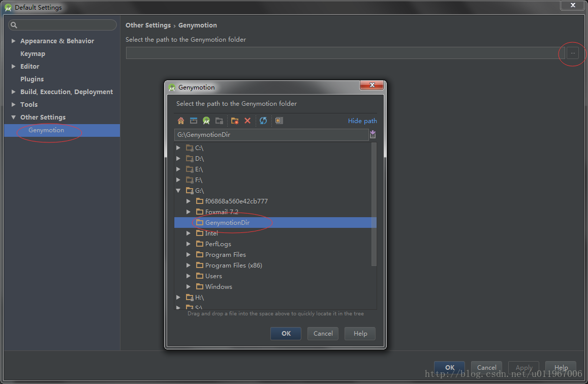Expand the F:\ drive node
Screen dimensions: 588x384
(178, 180)
